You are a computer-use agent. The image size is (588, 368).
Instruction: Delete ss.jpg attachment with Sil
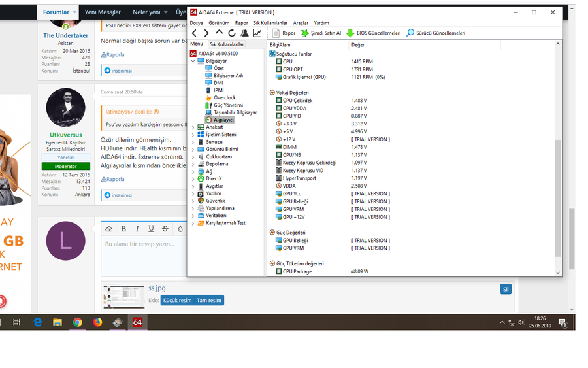pyautogui.click(x=506, y=289)
